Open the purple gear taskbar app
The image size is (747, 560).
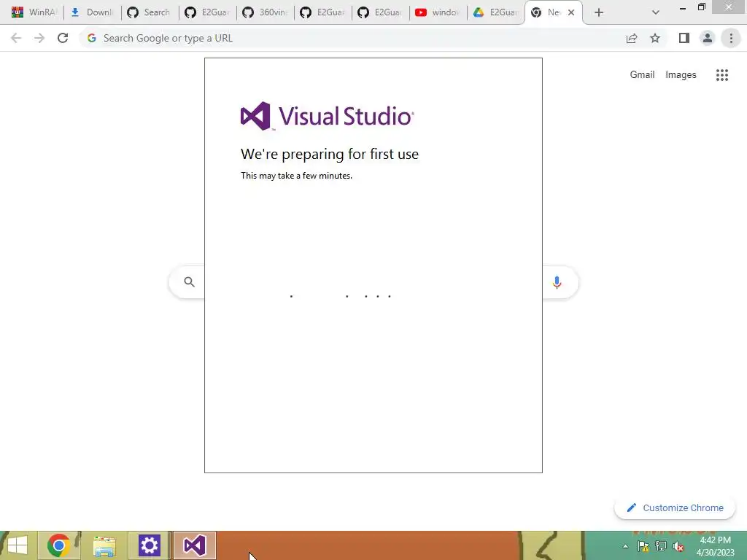tap(149, 545)
